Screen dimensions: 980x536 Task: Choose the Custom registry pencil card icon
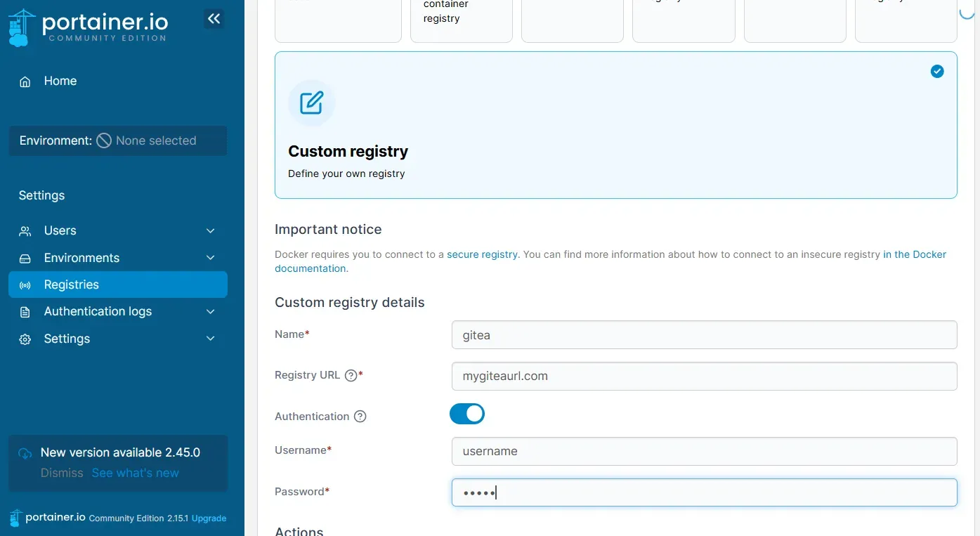312,103
